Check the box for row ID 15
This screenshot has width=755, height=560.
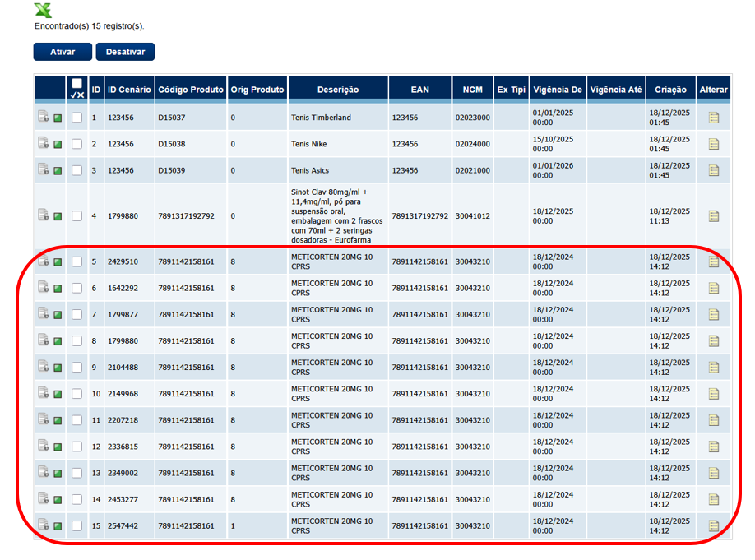pyautogui.click(x=77, y=525)
